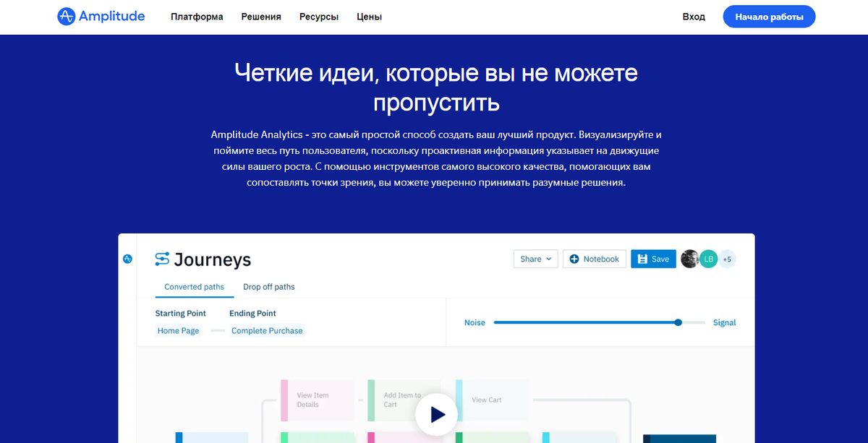Select the Complete Purchase ending point
The height and width of the screenshot is (443, 868).
(267, 331)
